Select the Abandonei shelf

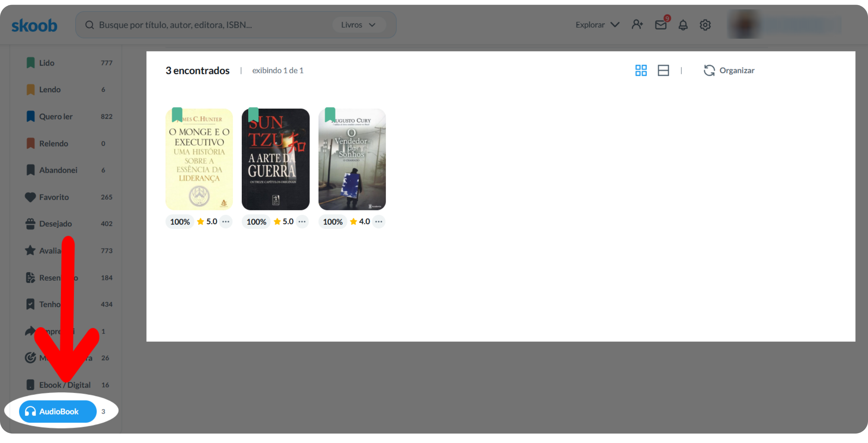(66, 170)
